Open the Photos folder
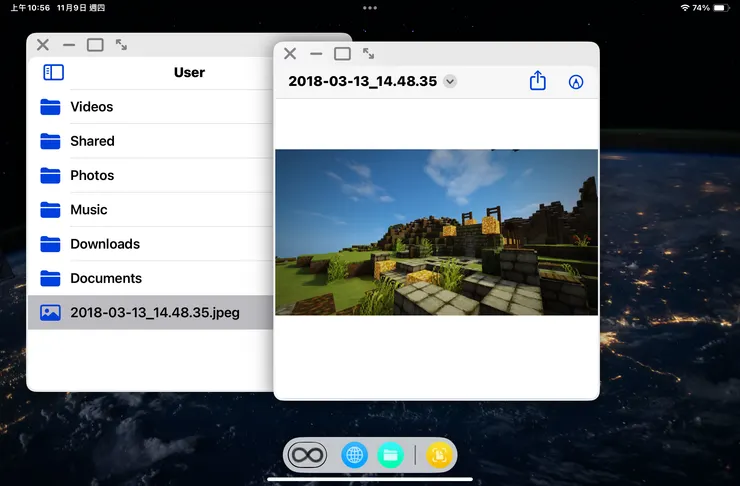This screenshot has width=740, height=486. tap(151, 176)
